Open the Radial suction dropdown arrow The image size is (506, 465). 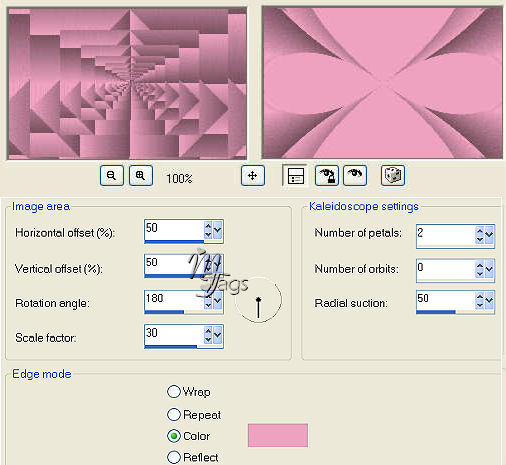pyautogui.click(x=489, y=300)
